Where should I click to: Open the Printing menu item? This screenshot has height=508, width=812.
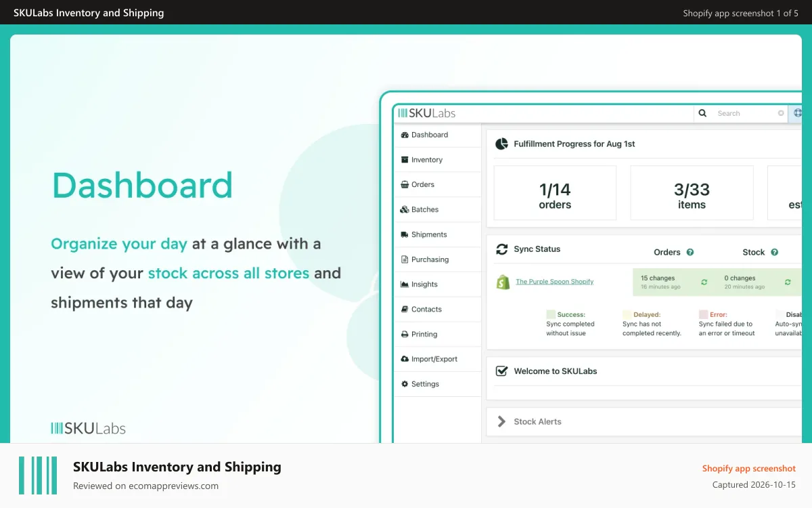pos(438,334)
